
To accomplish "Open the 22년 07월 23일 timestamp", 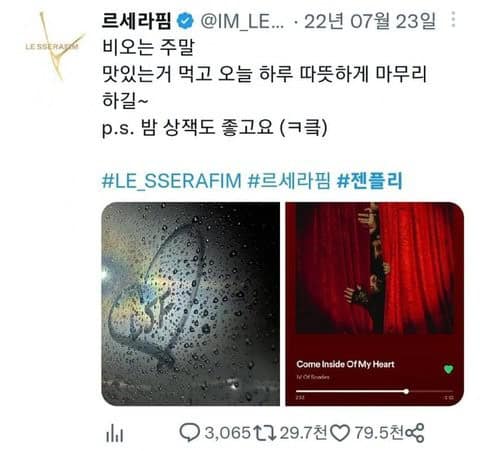I will click(x=370, y=21).
